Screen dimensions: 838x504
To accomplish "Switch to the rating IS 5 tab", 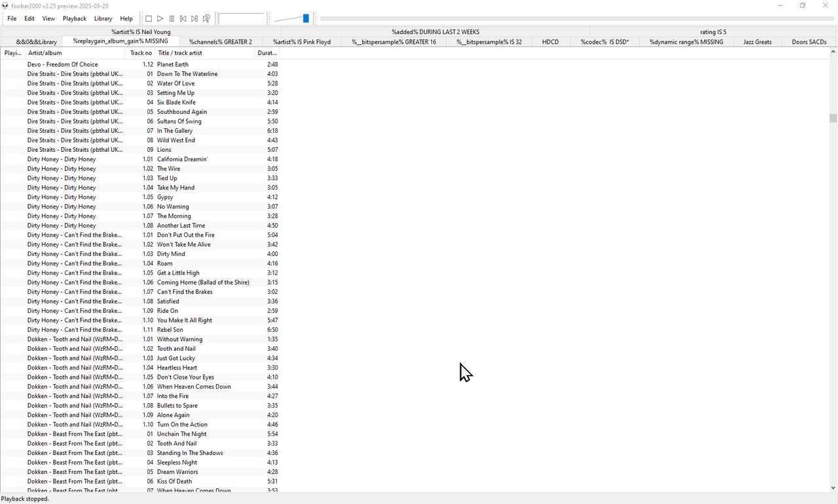I will pos(713,31).
